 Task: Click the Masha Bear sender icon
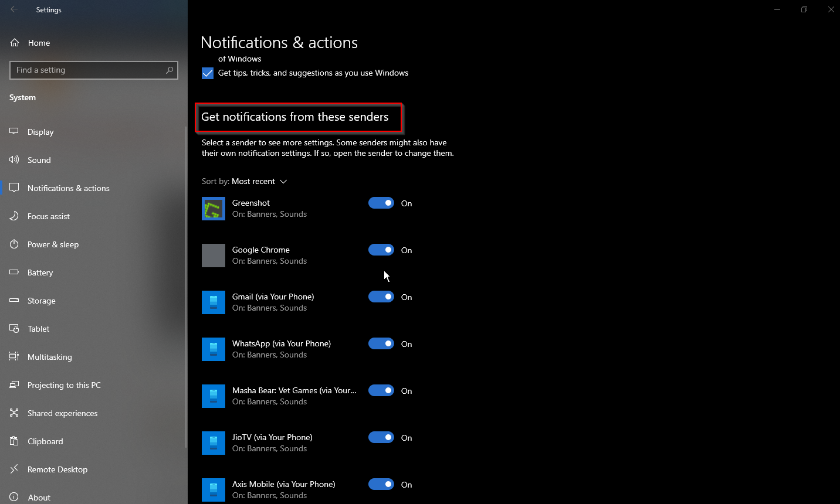tap(214, 396)
